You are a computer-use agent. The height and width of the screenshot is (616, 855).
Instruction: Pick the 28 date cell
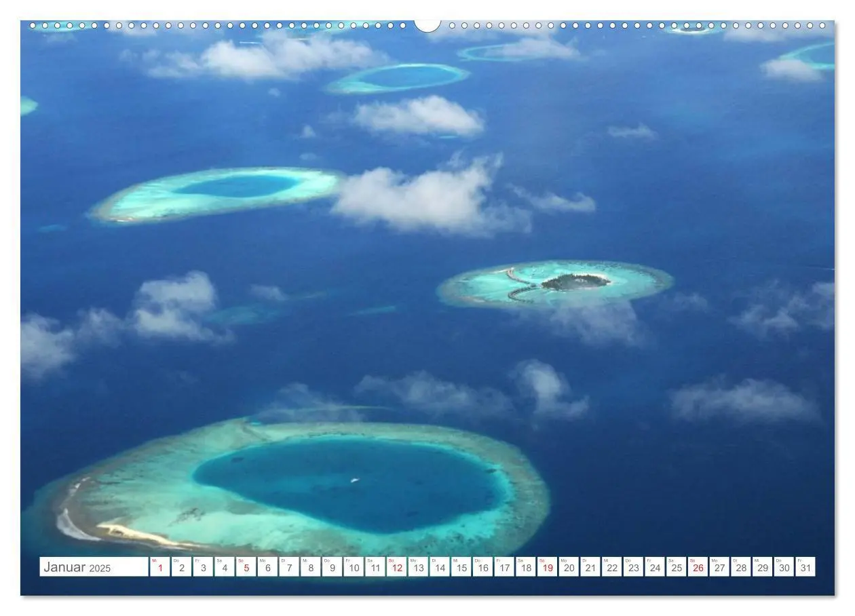coord(741,567)
